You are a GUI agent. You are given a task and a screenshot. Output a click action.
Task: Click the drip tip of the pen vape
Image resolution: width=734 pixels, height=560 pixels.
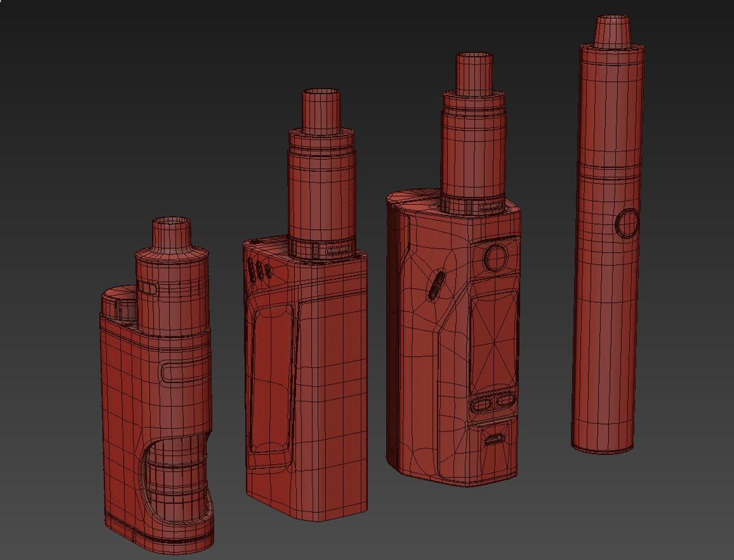[612, 32]
